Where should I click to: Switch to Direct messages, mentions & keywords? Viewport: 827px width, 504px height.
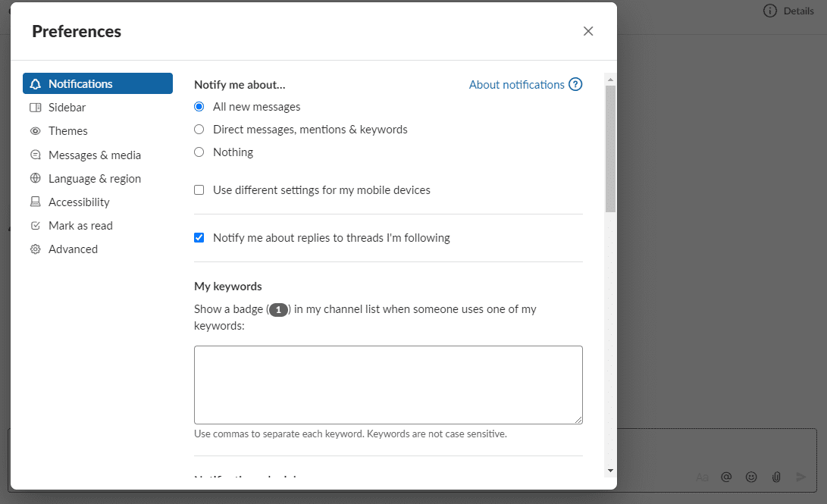click(x=199, y=129)
